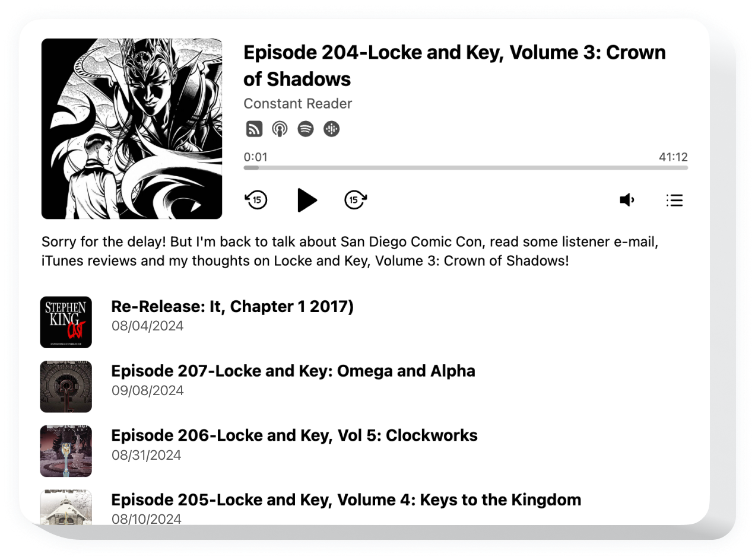
Task: Open the Google Podcasts icon
Action: [x=332, y=129]
